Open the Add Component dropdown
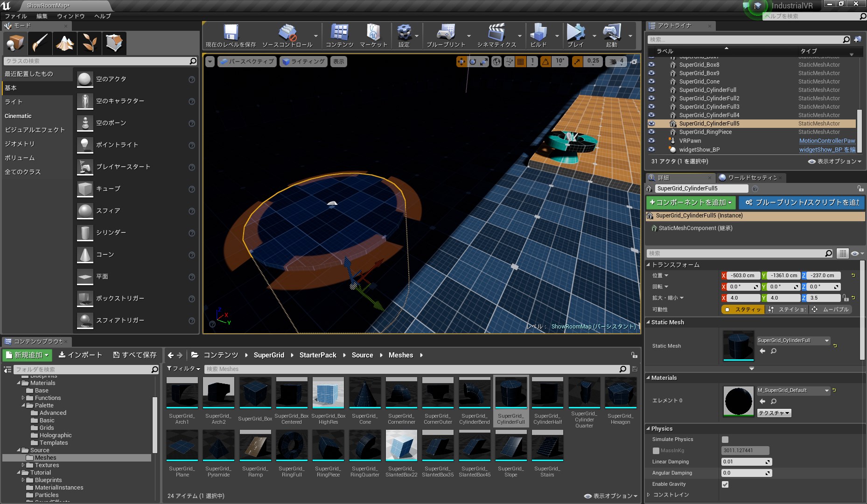Viewport: 867px width, 504px height. point(691,203)
